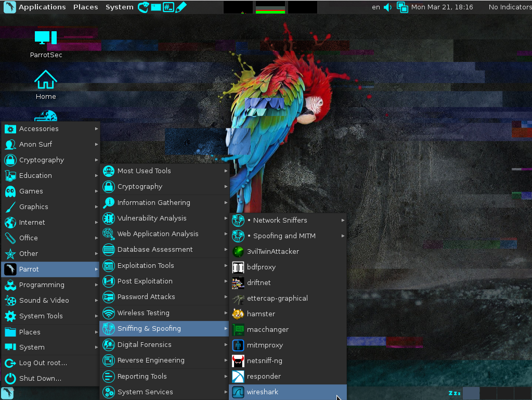Click the driftnet icon
532x400 pixels.
pyautogui.click(x=238, y=282)
